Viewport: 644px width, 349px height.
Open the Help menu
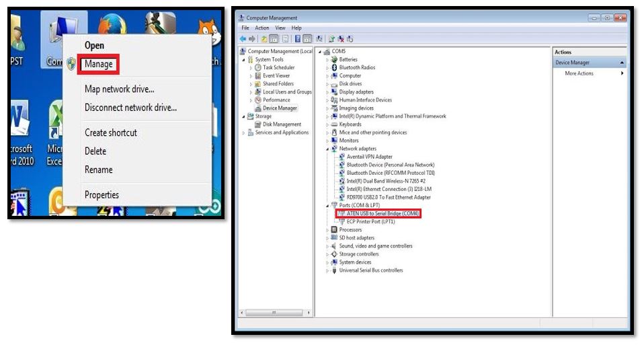(x=296, y=28)
